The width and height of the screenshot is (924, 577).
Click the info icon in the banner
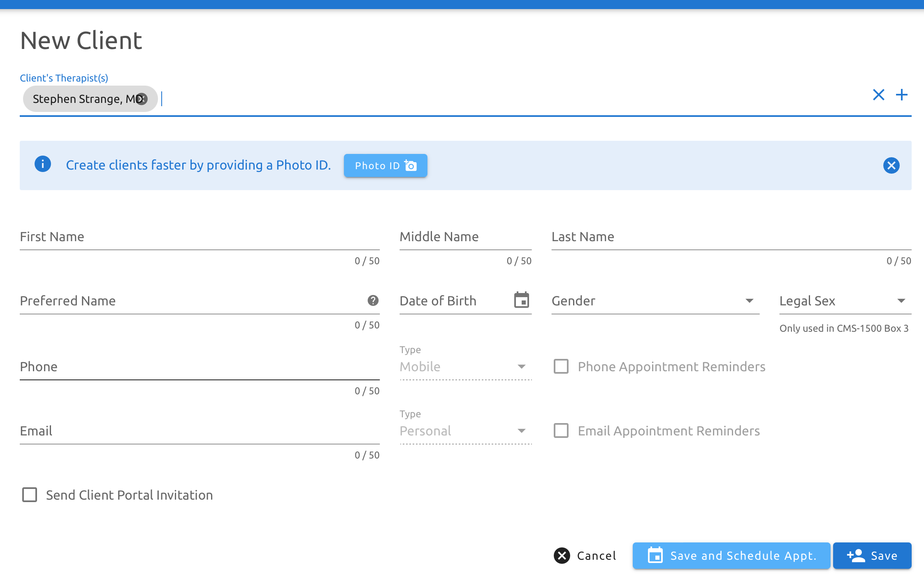pyautogui.click(x=43, y=164)
